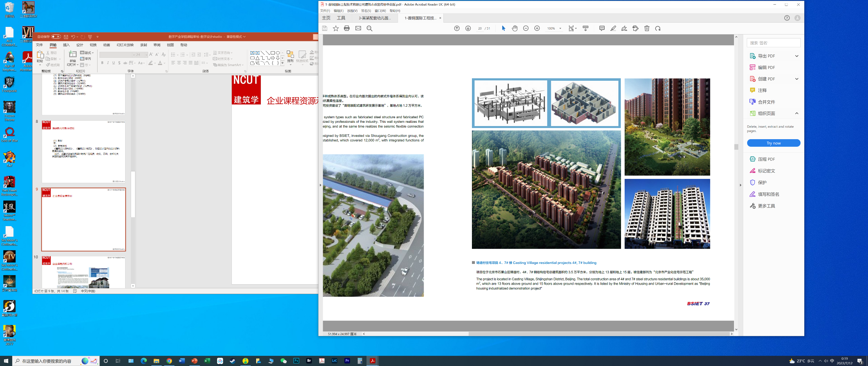This screenshot has height=366, width=868.
Task: Go to previous PDF page arrow
Action: click(457, 28)
